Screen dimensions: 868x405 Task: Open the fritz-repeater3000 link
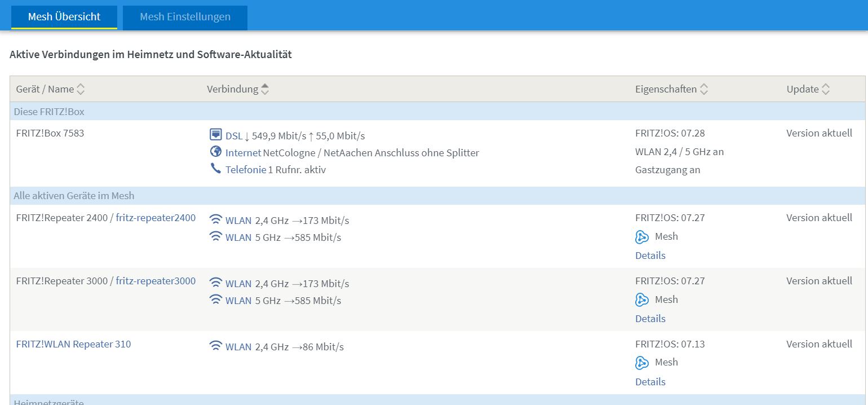pyautogui.click(x=156, y=281)
